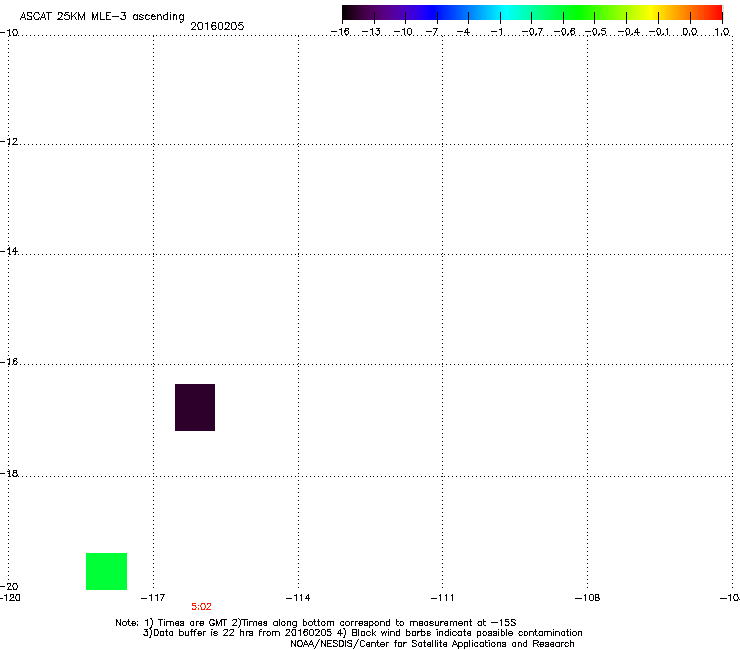This screenshot has height=650, width=740.
Task: Click the colorbar label 0.0
Action: click(x=690, y=32)
